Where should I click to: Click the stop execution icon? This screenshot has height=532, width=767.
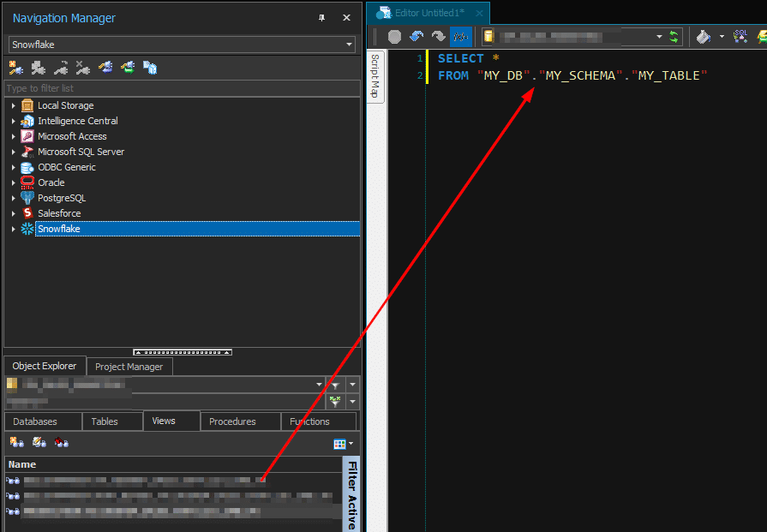pos(394,37)
